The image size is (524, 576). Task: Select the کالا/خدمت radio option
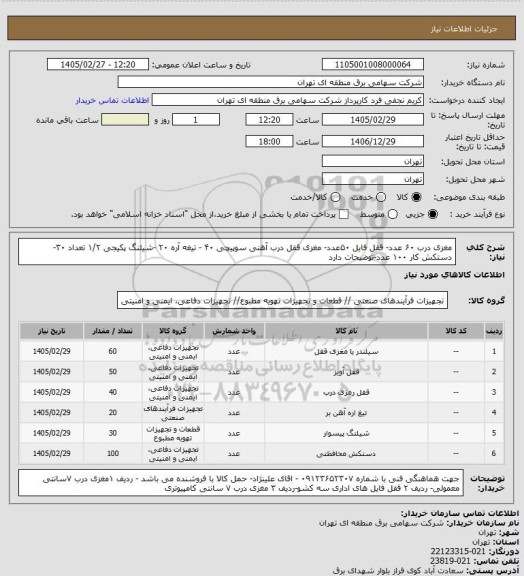335,197
